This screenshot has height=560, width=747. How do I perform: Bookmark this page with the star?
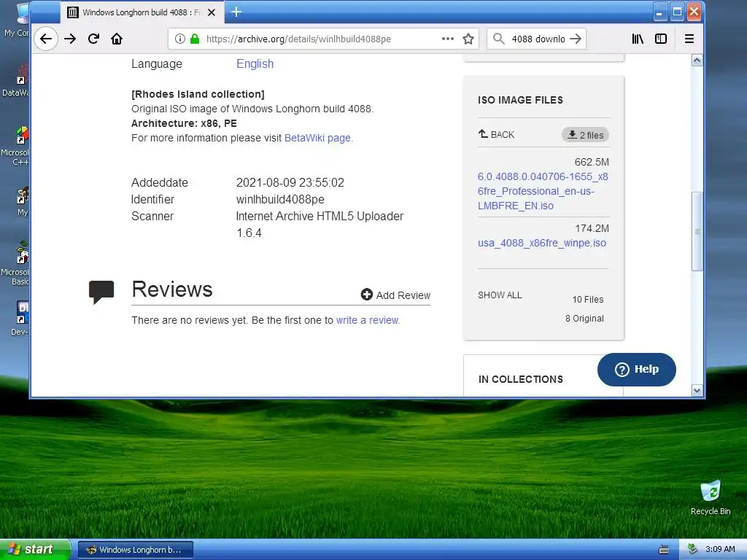[468, 39]
